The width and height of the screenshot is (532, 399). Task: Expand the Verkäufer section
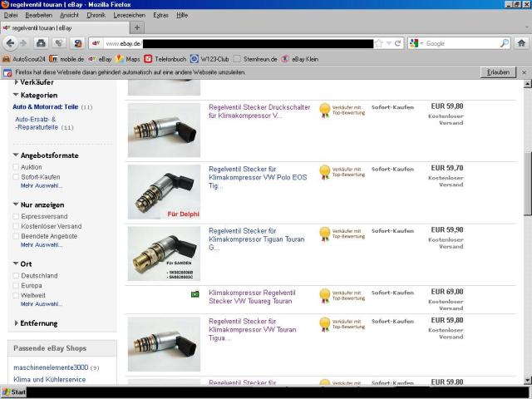(x=16, y=82)
